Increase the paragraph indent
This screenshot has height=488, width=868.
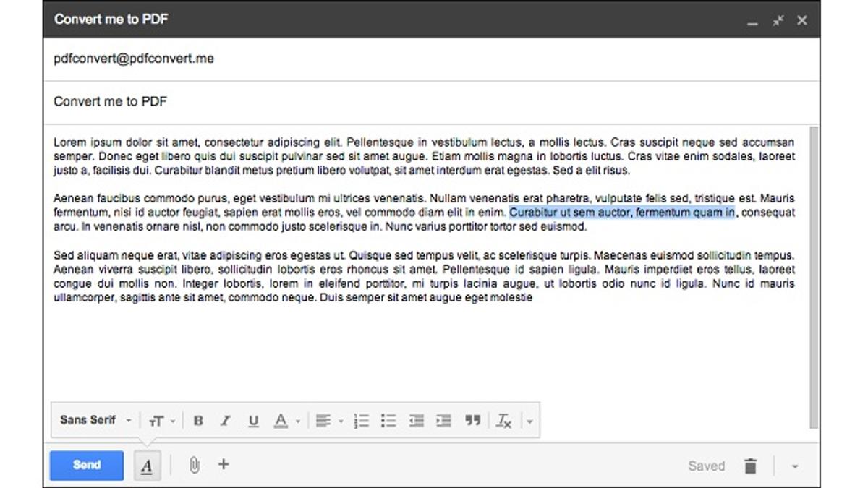[444, 421]
